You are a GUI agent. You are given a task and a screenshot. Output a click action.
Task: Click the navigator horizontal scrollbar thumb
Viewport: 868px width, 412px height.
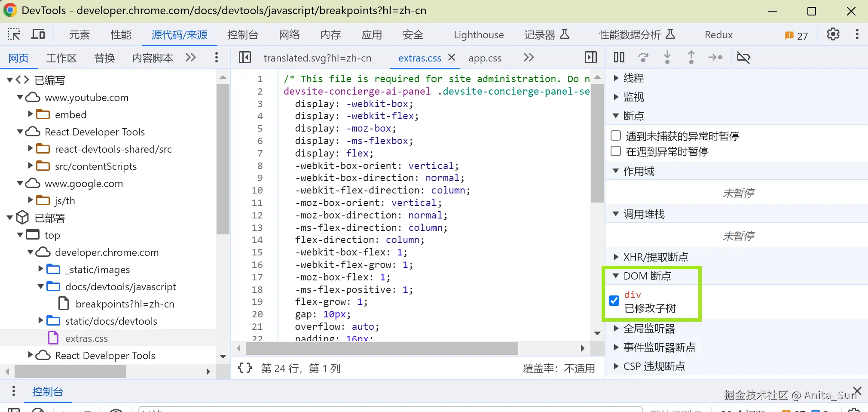point(70,371)
